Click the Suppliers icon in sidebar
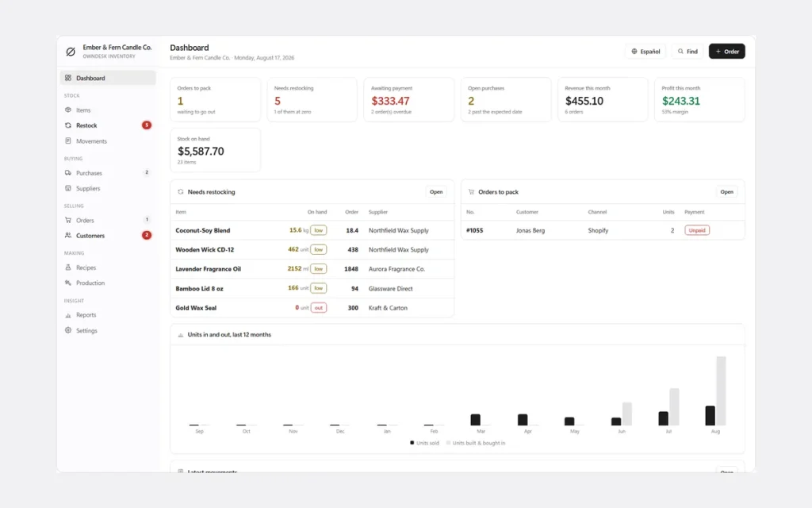 coord(68,188)
